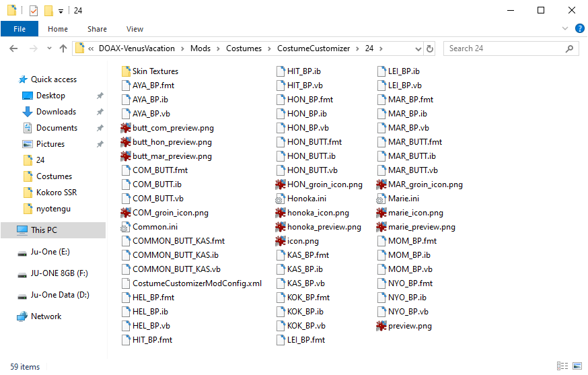The image size is (588, 375).
Task: Select the COM_groin_icon.png file icon
Action: pos(126,213)
